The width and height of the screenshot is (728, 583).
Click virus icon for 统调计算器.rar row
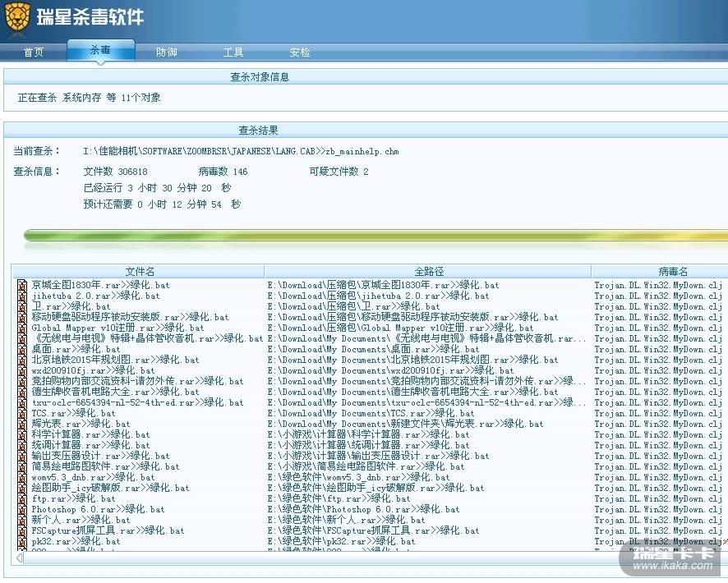pos(22,445)
